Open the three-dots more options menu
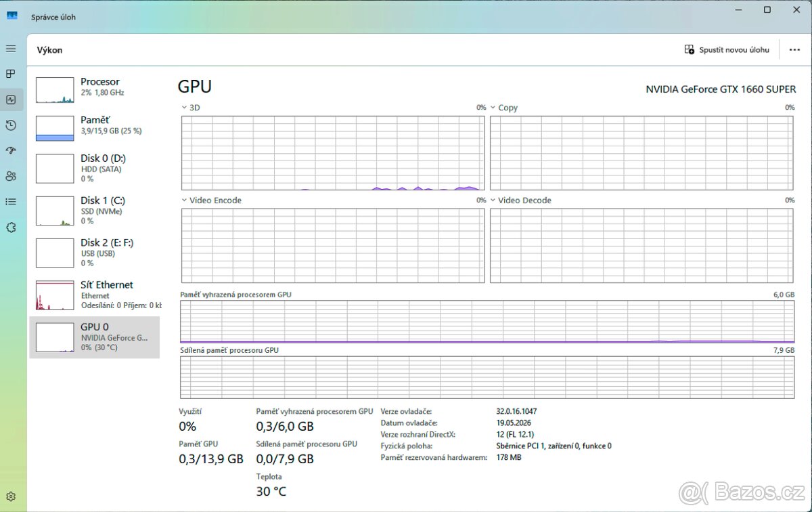812x512 pixels. [794, 49]
